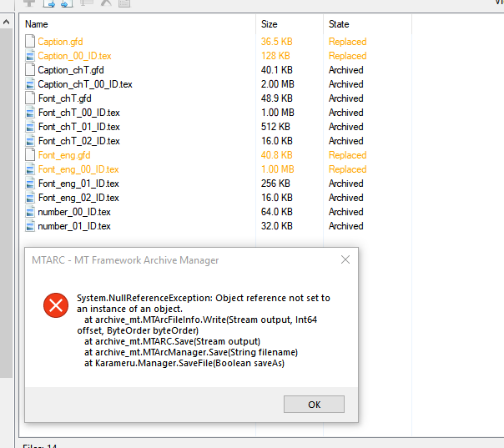Click the texture icon beside Font_eng_02_ID.tex
Image resolution: width=504 pixels, height=448 pixels.
click(30, 198)
